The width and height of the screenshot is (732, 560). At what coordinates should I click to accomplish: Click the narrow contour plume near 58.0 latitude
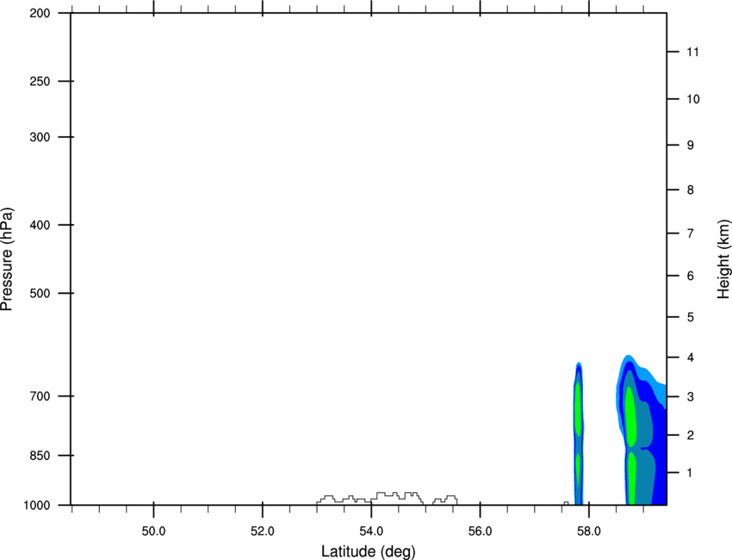point(579,433)
